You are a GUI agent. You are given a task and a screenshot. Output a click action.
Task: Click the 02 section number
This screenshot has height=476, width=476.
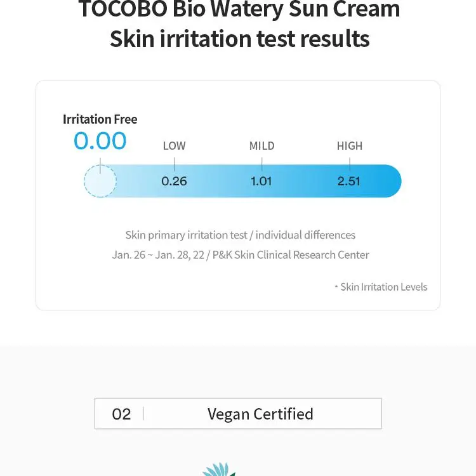point(121,414)
